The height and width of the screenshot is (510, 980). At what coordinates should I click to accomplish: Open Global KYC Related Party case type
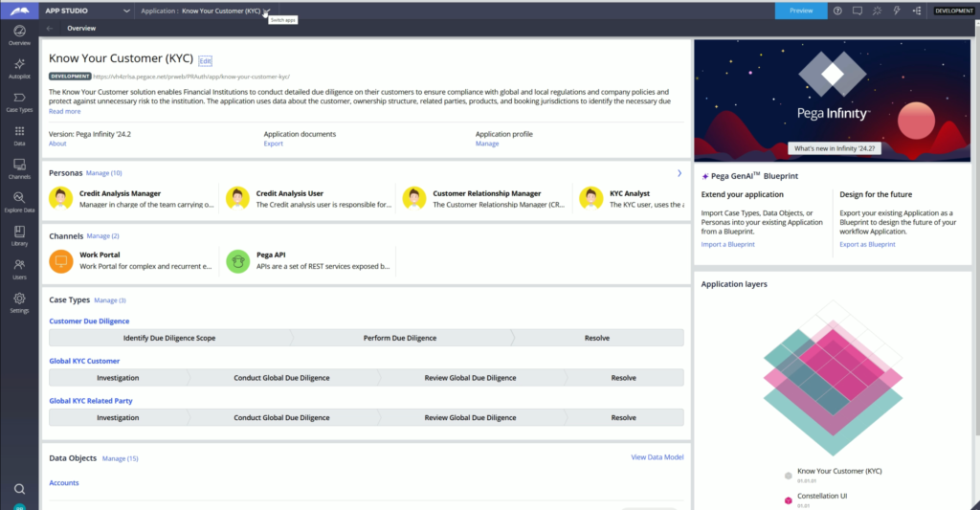91,401
